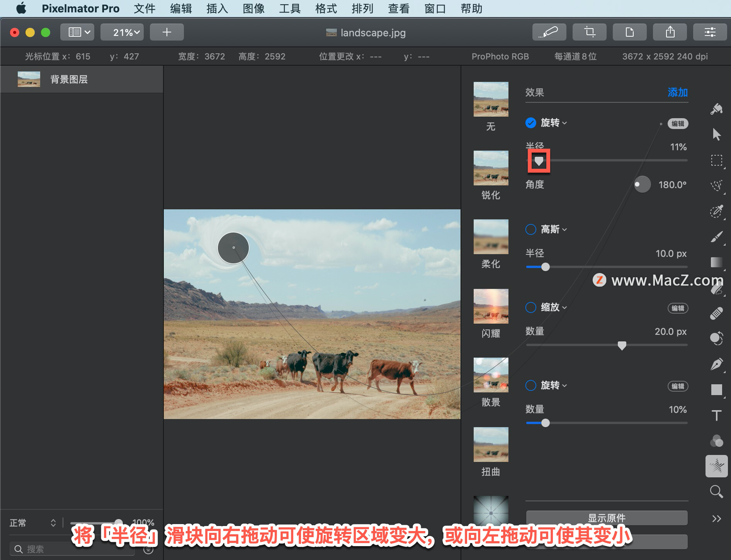Uncheck the enabled 旋转 effect checkbox
731x560 pixels.
(531, 123)
